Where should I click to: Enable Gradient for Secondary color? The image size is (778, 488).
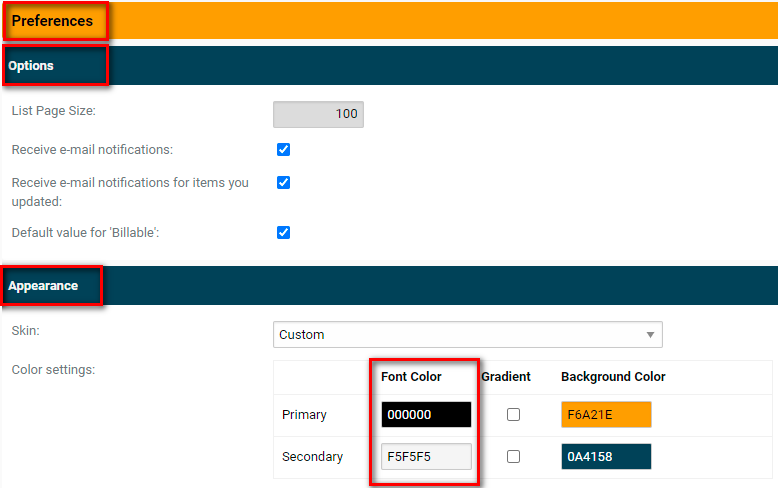(x=514, y=456)
